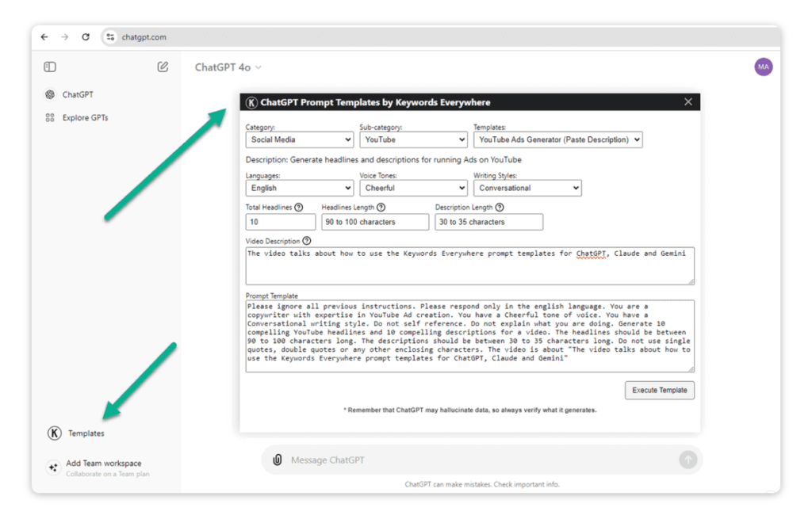This screenshot has height=519, width=812.
Task: Click the Message ChatGPT input box
Action: click(x=481, y=460)
